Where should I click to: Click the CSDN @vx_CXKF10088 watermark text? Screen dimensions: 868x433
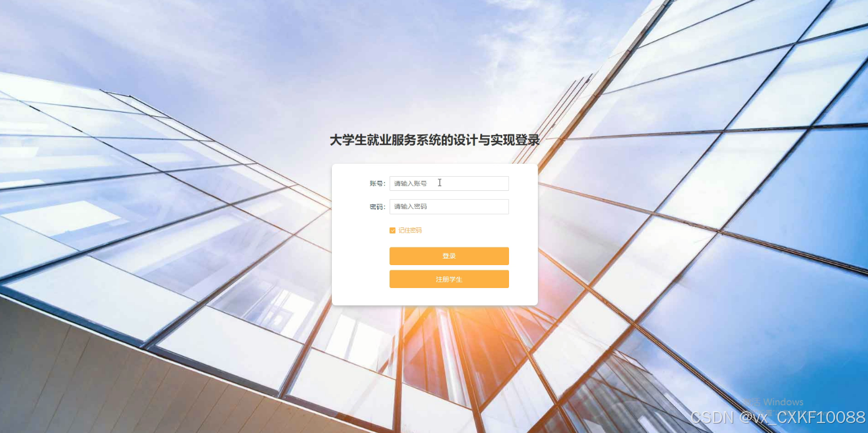tap(778, 418)
